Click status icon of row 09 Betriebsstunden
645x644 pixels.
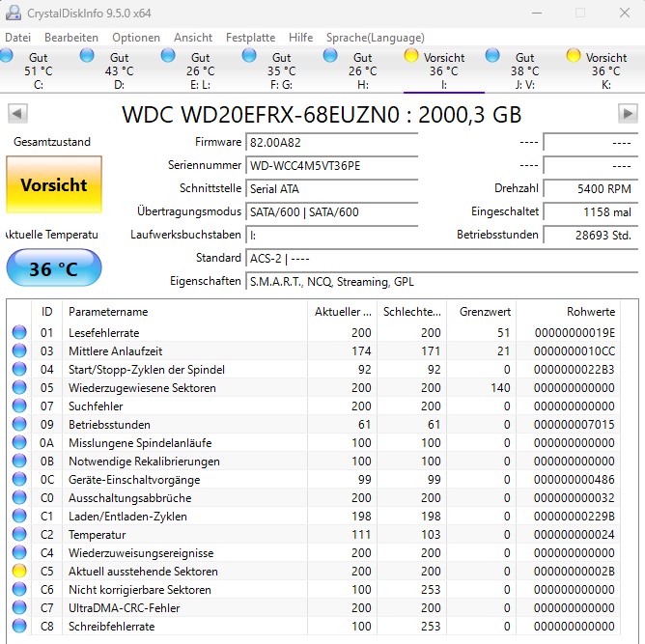[19, 424]
